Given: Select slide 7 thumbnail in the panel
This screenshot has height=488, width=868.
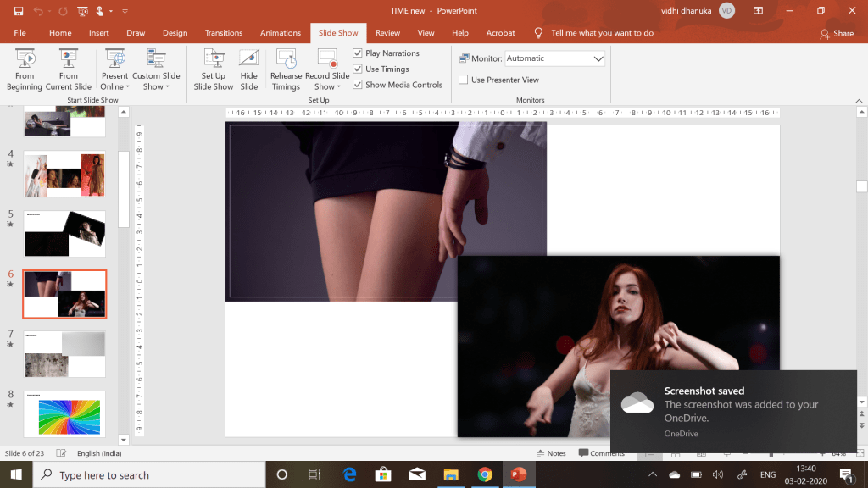Looking at the screenshot, I should coord(64,353).
